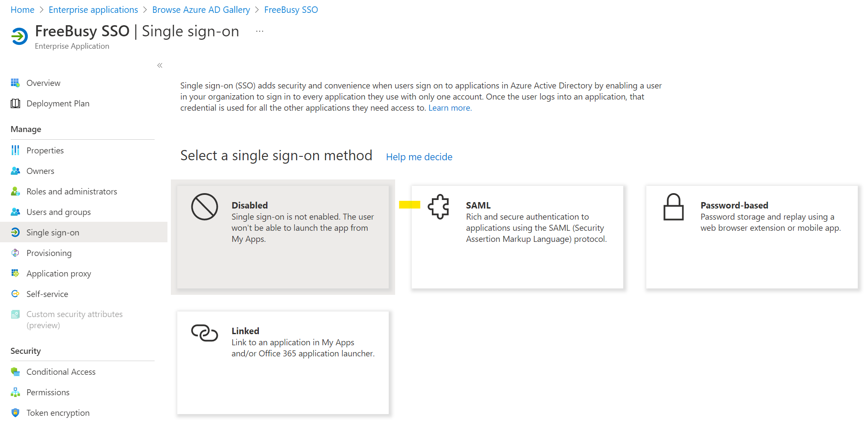Open Application proxy settings
868x435 pixels.
(59, 273)
